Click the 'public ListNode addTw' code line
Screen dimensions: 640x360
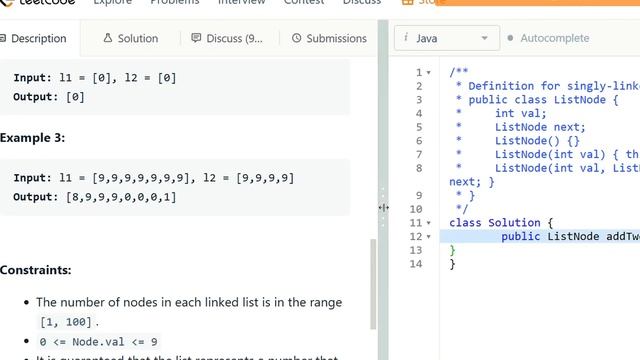(x=570, y=236)
